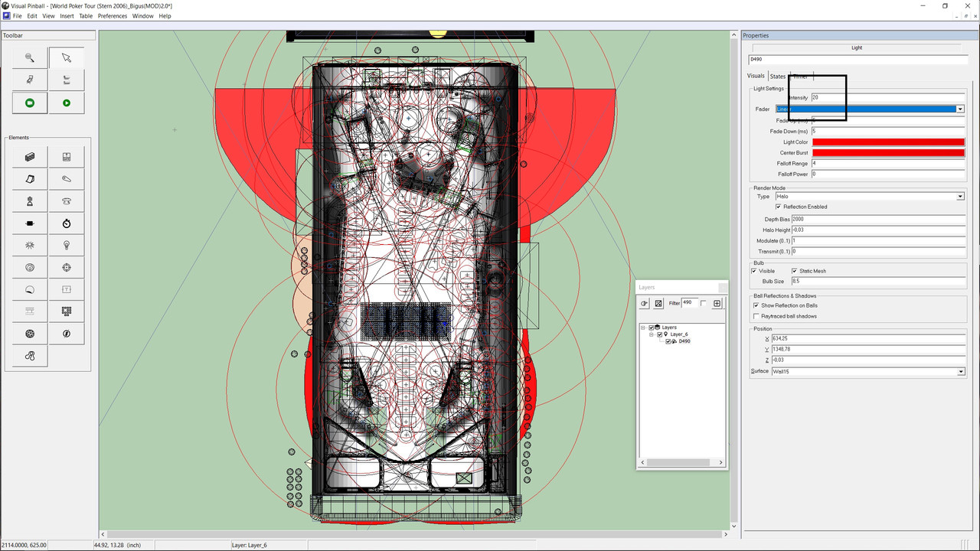Toggle the Layers root visibility checkbox
This screenshot has height=551, width=980.
tap(652, 328)
